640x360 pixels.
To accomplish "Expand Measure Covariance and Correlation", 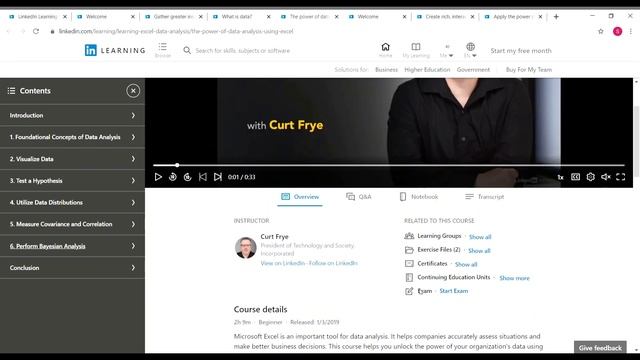I will [x=72, y=224].
